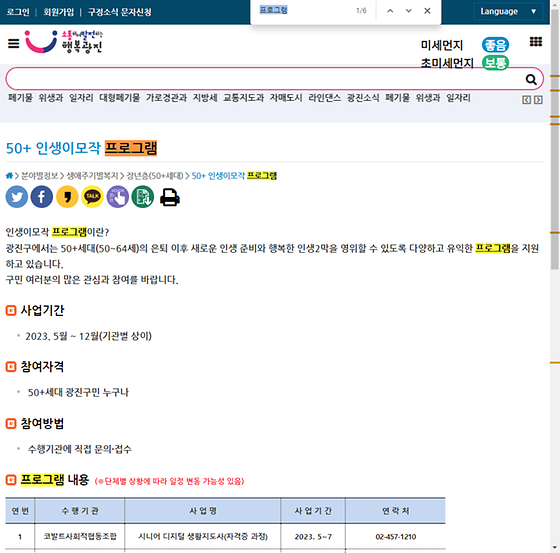Share page on KakaoStory

pyautogui.click(x=67, y=197)
